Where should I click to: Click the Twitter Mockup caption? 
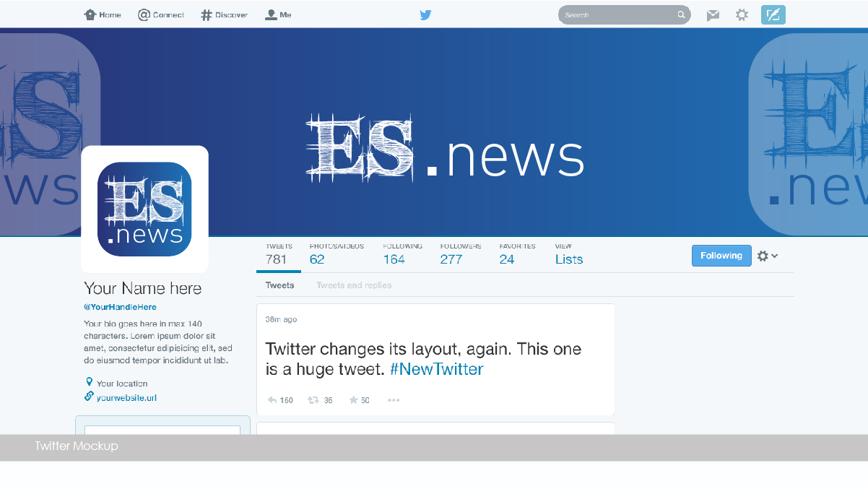tap(77, 446)
